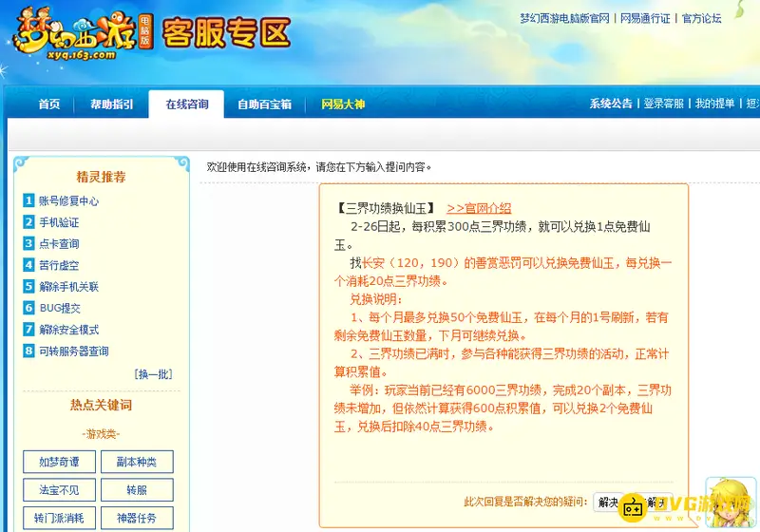Click the 精灵推荐 heading
Screen dimensions: 760x532
(x=101, y=177)
